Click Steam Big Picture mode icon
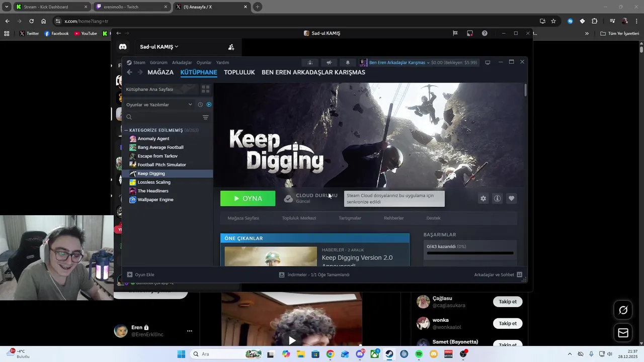Screen dimensions: 644x362 tap(488, 63)
